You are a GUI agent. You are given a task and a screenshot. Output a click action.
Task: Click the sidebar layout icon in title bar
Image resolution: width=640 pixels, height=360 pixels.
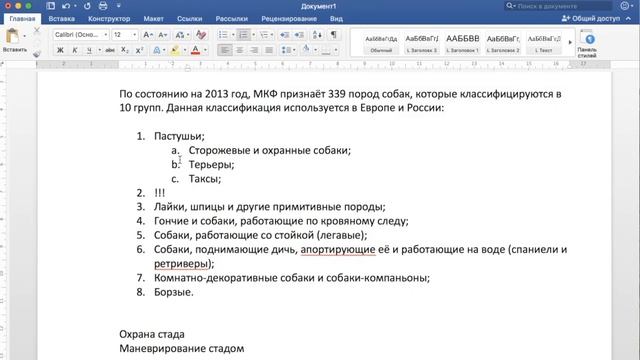[x=50, y=6]
